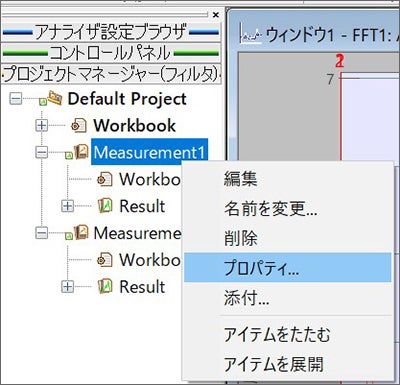Collapse the second Measurement node

point(42,233)
